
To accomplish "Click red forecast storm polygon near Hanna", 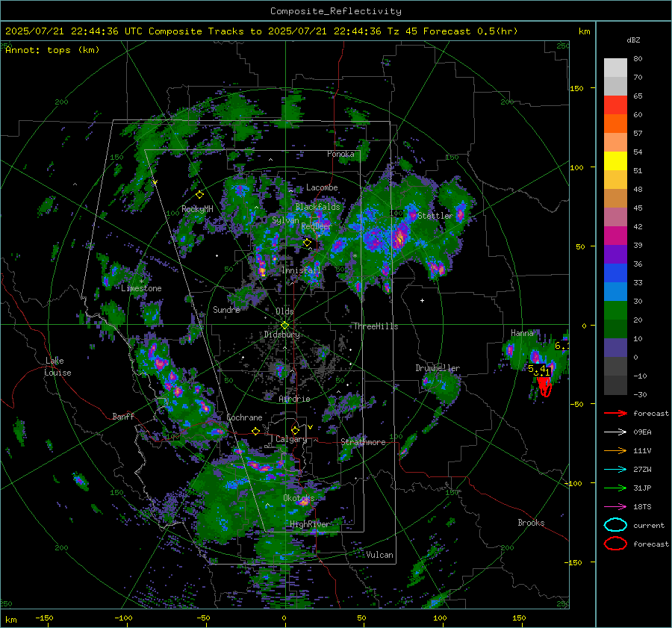I will coord(544,385).
